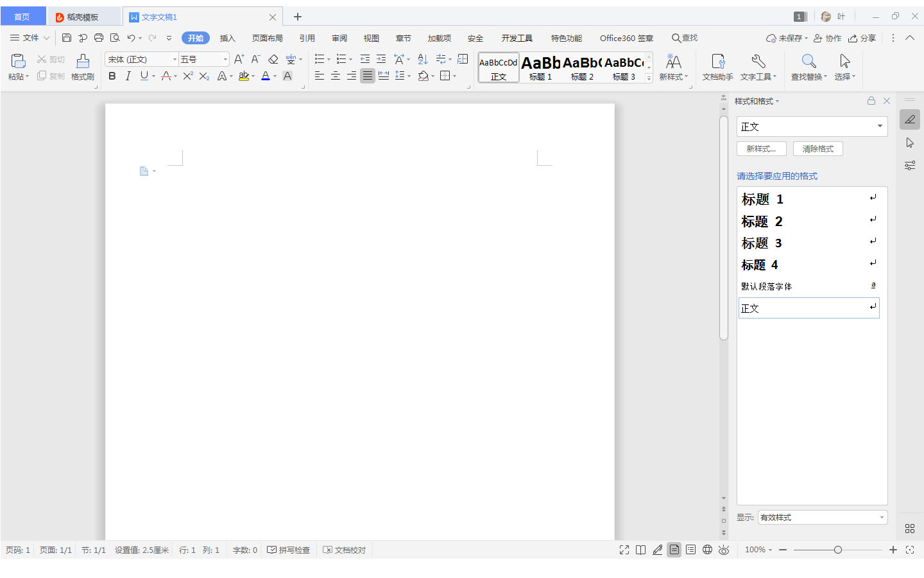Click the 查找 search field
This screenshot has width=924, height=578.
[x=685, y=38]
